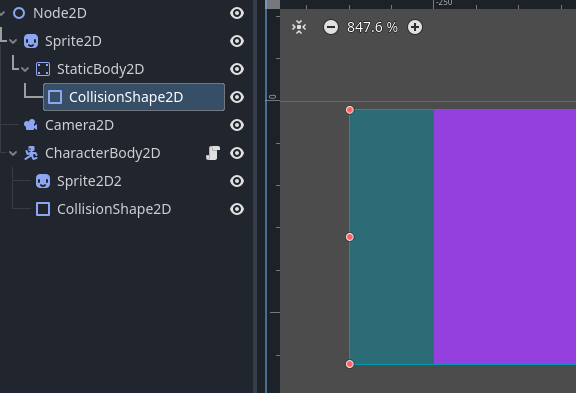
Task: Reset zoom via 847.6 % label
Action: [372, 27]
